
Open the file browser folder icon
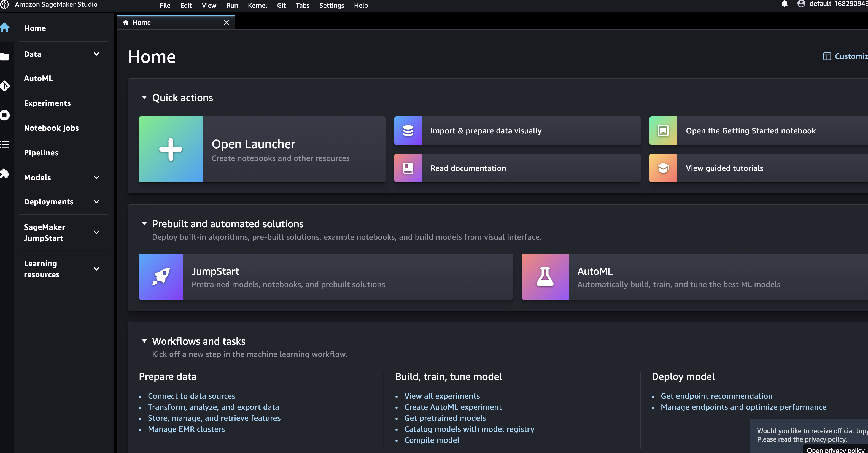point(5,57)
